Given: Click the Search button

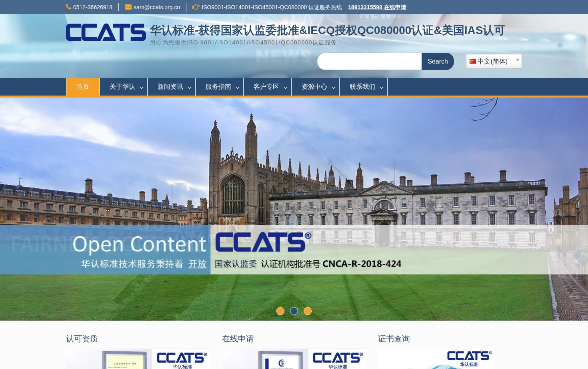Looking at the screenshot, I should tap(438, 61).
